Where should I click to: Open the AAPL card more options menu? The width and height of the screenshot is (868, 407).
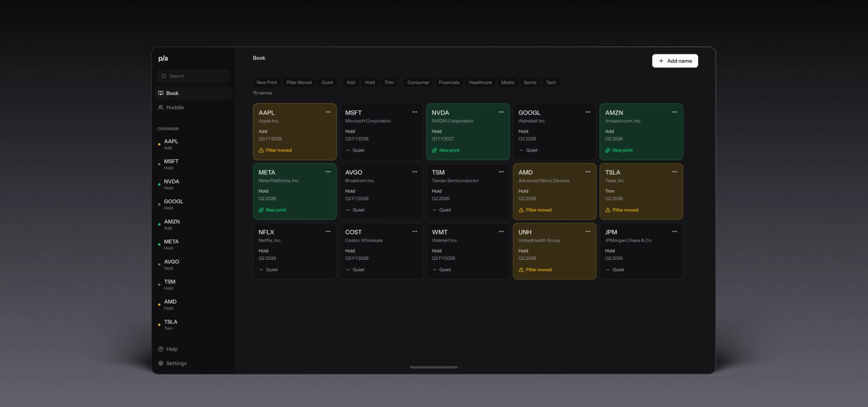[328, 112]
